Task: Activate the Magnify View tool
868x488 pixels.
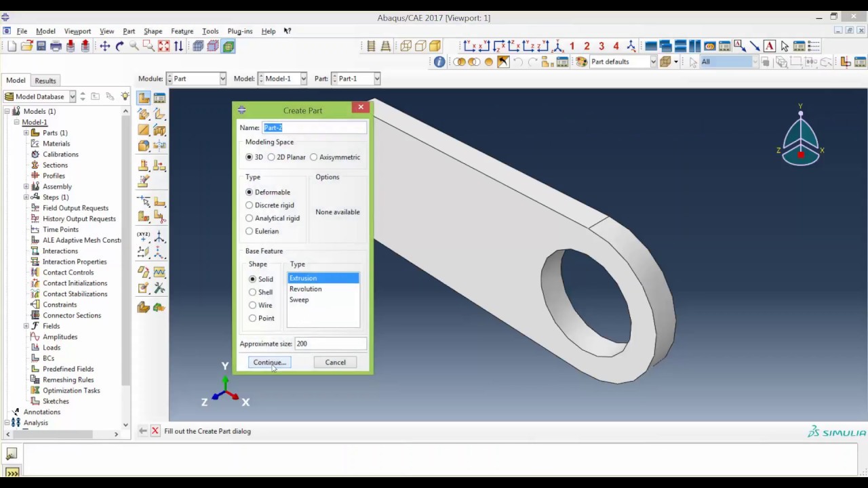Action: [x=134, y=46]
